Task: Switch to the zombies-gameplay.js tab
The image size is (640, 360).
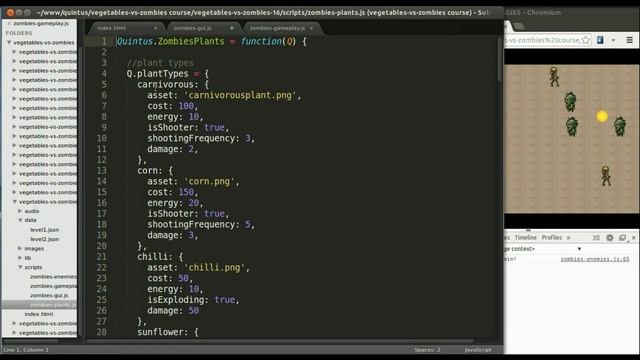Action: (x=277, y=28)
